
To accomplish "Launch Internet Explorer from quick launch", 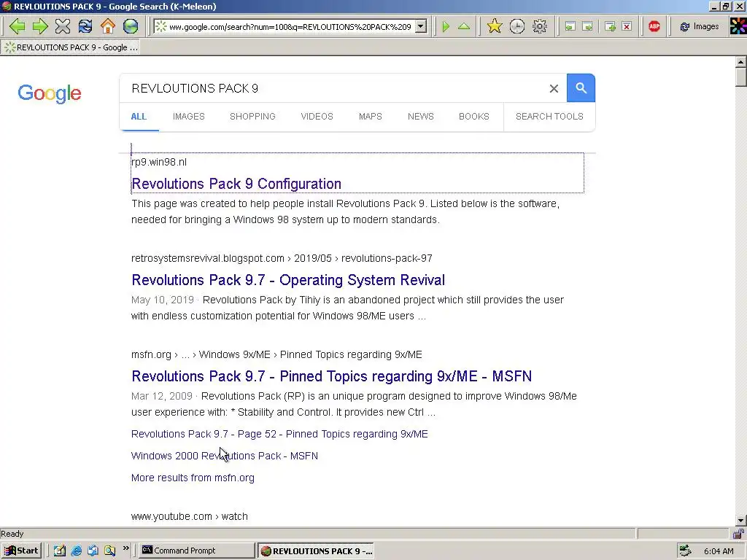I will [x=76, y=551].
